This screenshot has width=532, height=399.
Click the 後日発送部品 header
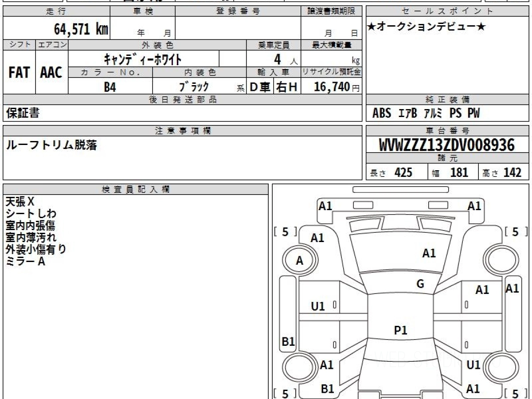[x=182, y=100]
